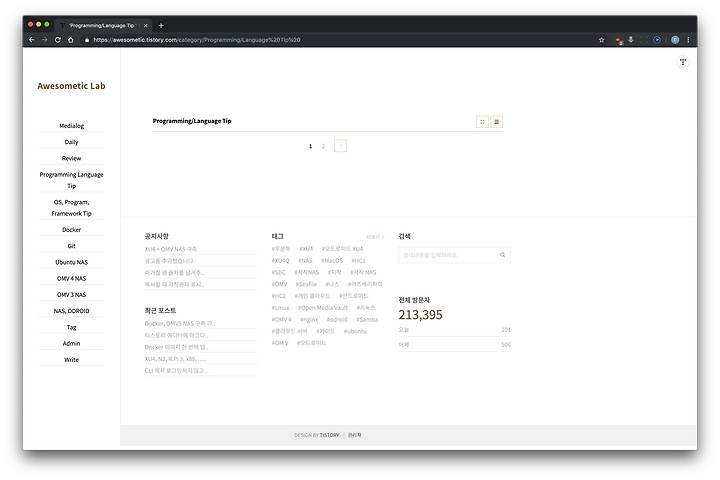This screenshot has width=720, height=480.
Task: Click the browser forward arrow
Action: [x=45, y=40]
